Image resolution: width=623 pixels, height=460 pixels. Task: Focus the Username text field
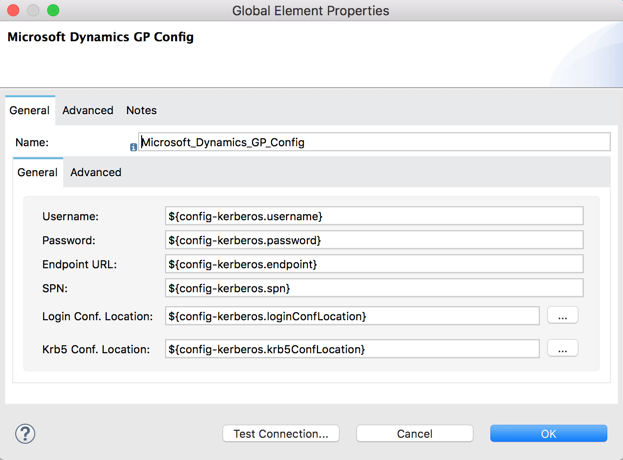[374, 216]
